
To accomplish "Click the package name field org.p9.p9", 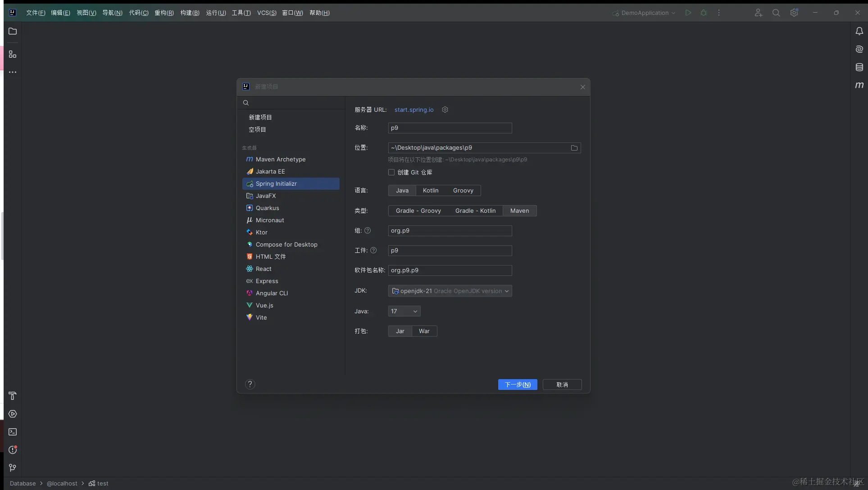I will [x=450, y=270].
